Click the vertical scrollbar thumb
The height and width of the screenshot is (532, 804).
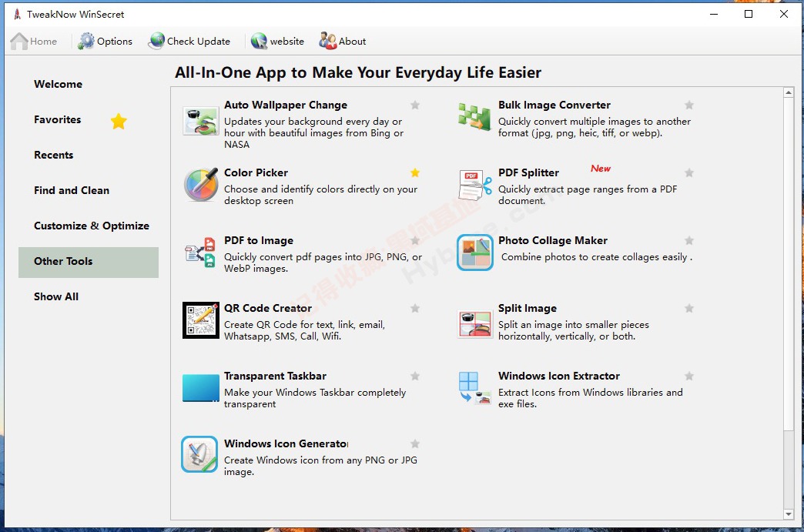click(789, 264)
